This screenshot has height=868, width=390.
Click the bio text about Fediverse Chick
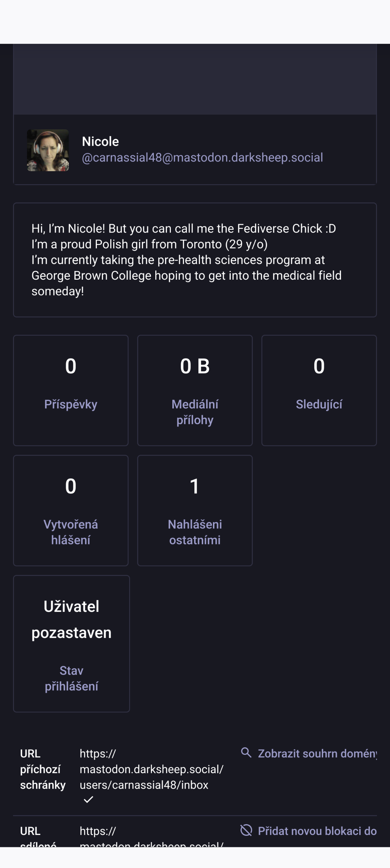pos(186,260)
